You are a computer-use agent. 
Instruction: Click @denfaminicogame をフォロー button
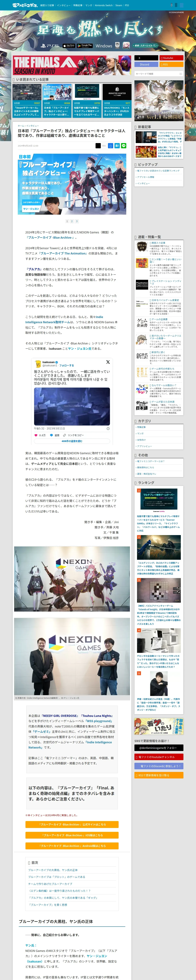159,748
